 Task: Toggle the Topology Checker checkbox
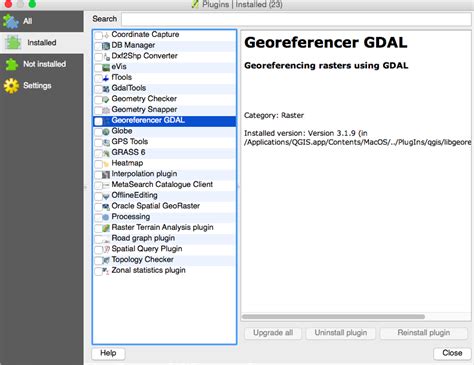click(x=98, y=260)
